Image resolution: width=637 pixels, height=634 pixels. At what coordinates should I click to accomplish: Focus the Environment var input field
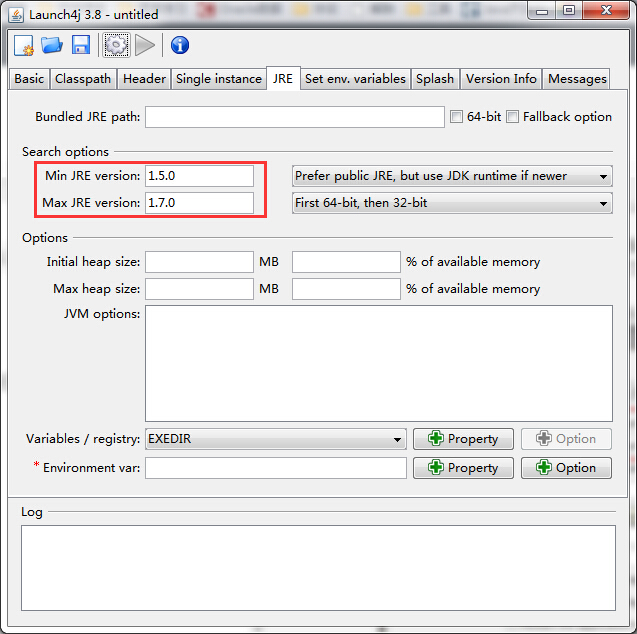point(276,468)
